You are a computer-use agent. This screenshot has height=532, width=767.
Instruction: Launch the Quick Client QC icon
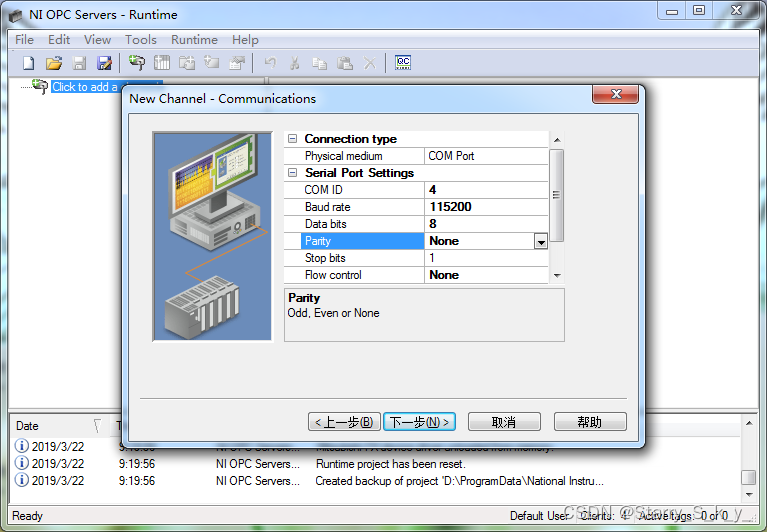(403, 63)
